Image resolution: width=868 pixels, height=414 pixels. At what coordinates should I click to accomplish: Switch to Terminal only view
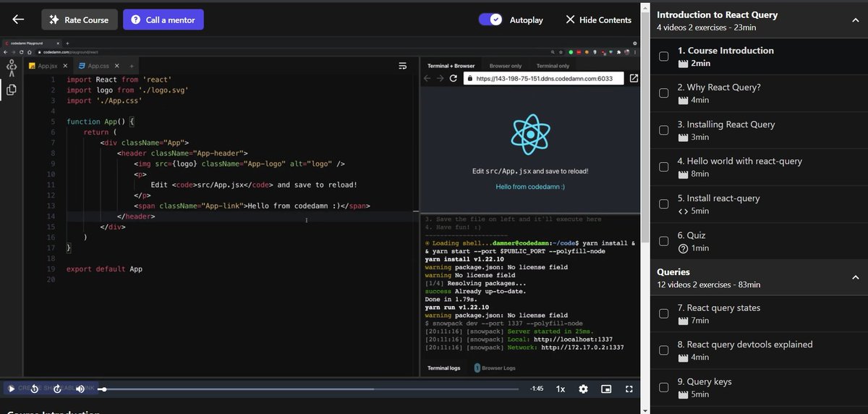click(553, 66)
